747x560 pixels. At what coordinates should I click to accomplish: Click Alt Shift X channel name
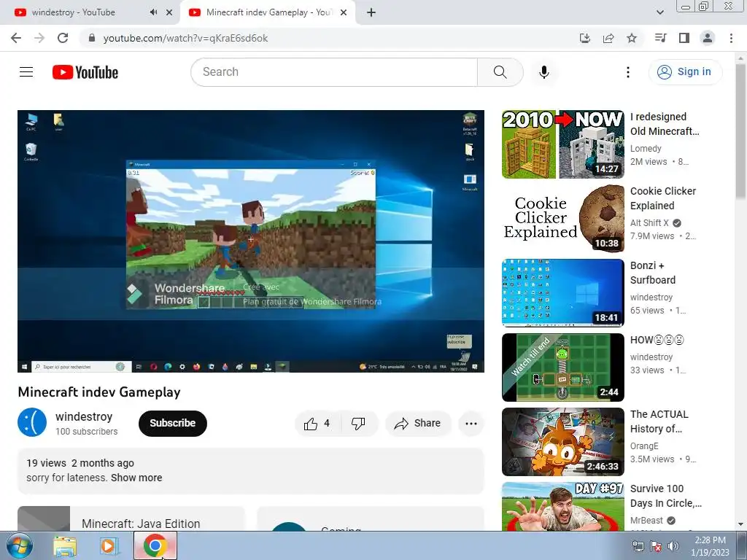(649, 223)
